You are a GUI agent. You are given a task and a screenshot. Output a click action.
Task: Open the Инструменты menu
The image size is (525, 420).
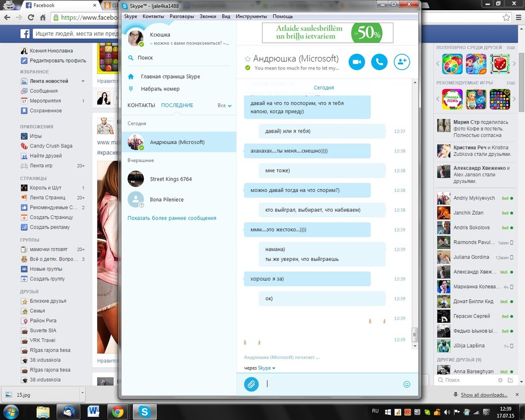(x=251, y=16)
